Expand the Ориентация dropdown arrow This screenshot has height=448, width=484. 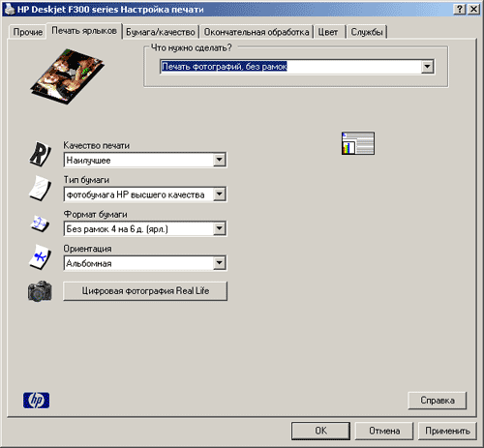tap(219, 263)
